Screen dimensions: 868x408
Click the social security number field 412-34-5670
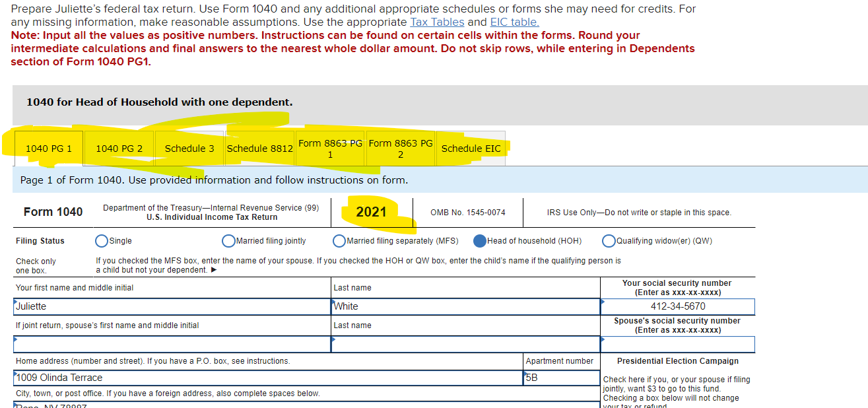[x=677, y=306]
